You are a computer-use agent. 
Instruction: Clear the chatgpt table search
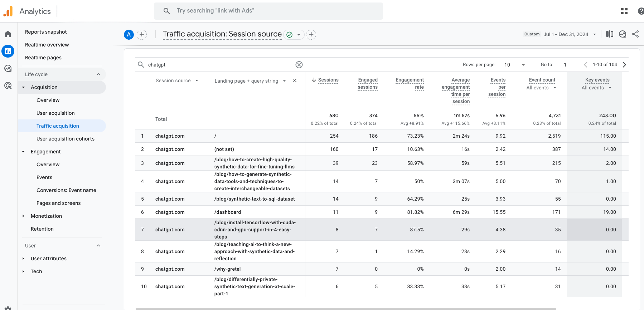pyautogui.click(x=299, y=65)
